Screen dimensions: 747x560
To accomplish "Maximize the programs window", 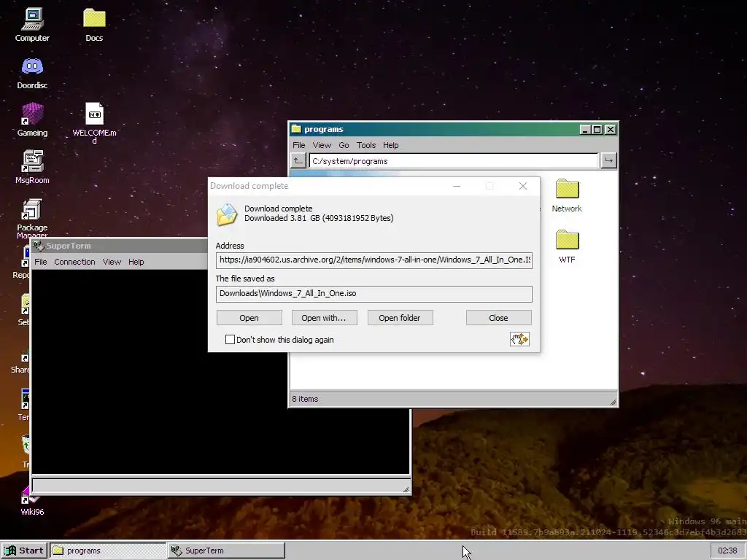I will point(597,130).
